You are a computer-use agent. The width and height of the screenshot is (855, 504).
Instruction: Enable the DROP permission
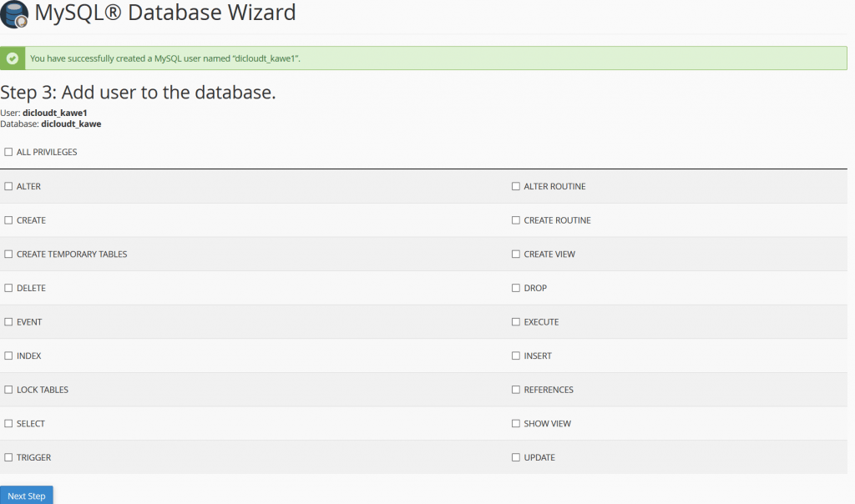(x=515, y=287)
